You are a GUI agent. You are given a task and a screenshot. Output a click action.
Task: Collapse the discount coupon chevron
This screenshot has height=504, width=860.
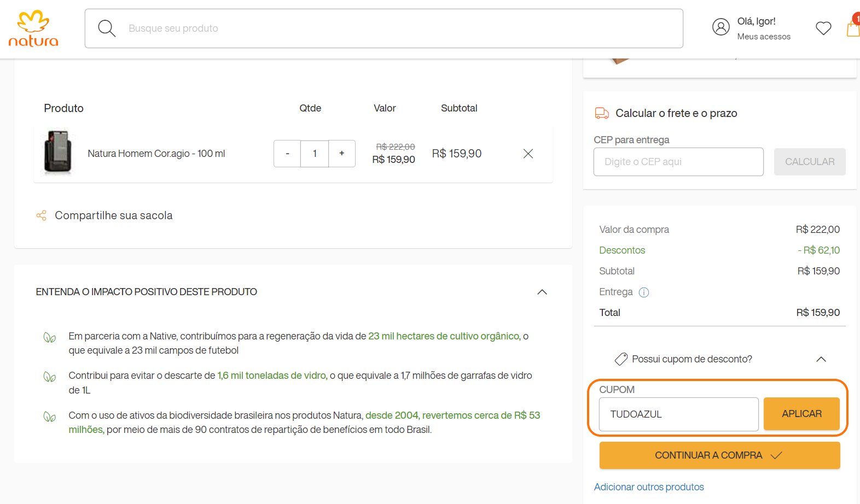point(821,359)
